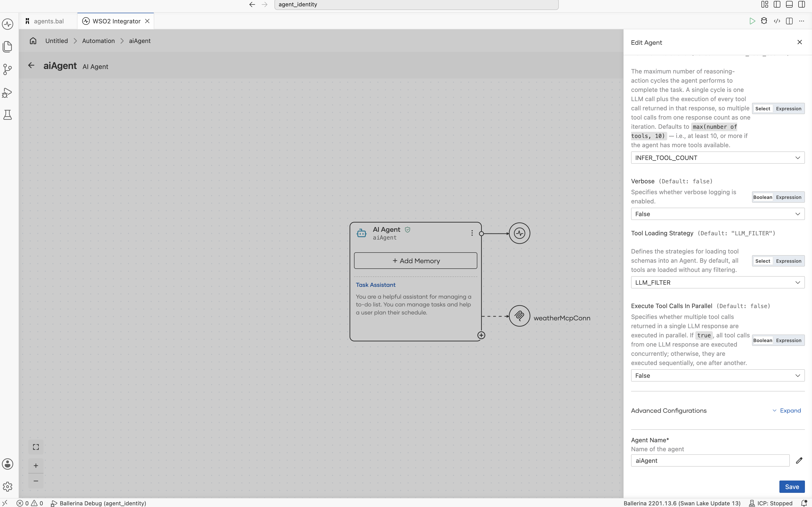Open the LLM_FILTER dropdown
Image resolution: width=812 pixels, height=507 pixels.
[x=718, y=282]
